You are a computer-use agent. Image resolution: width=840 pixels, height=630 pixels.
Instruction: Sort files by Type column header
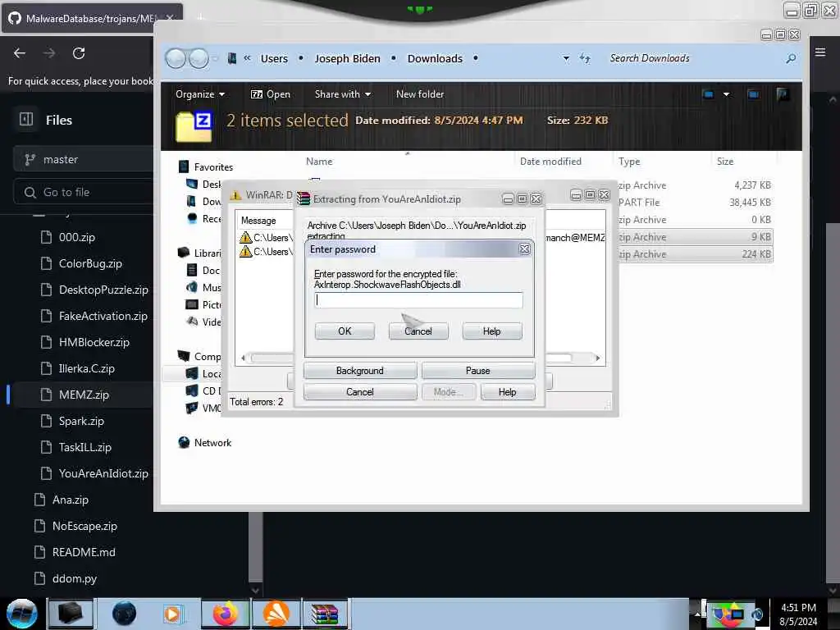(629, 162)
